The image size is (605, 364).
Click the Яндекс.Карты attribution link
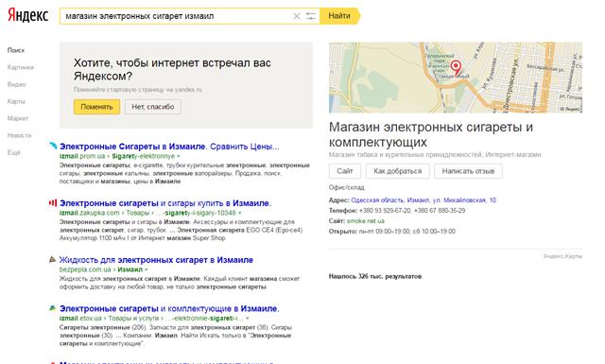click(562, 256)
